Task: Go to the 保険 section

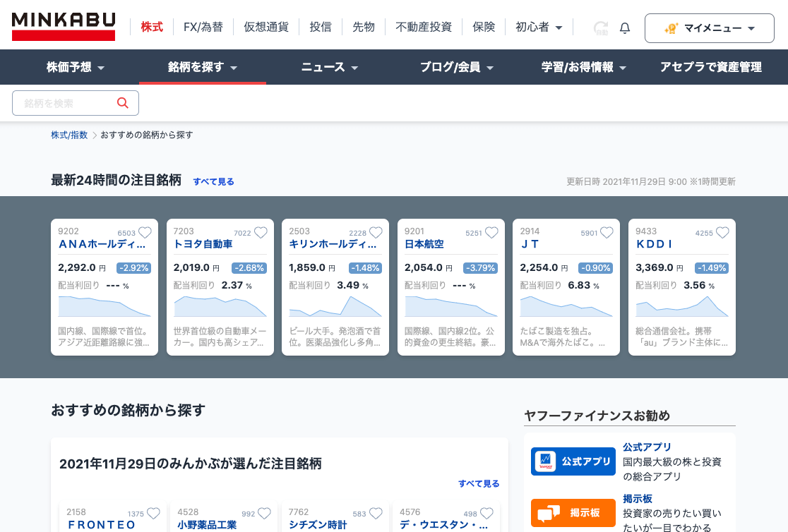Action: click(484, 27)
